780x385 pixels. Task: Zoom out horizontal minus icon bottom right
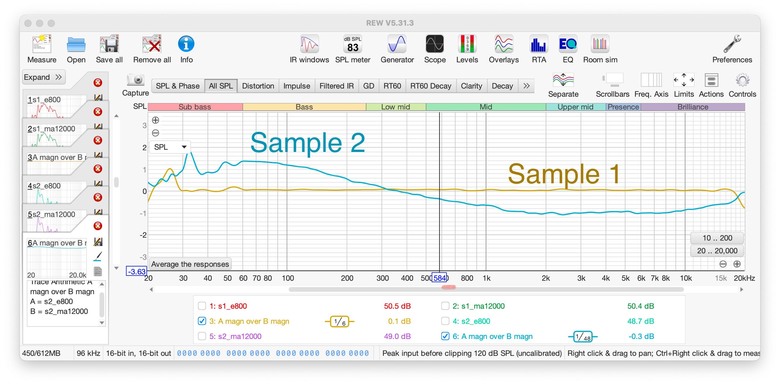point(723,264)
